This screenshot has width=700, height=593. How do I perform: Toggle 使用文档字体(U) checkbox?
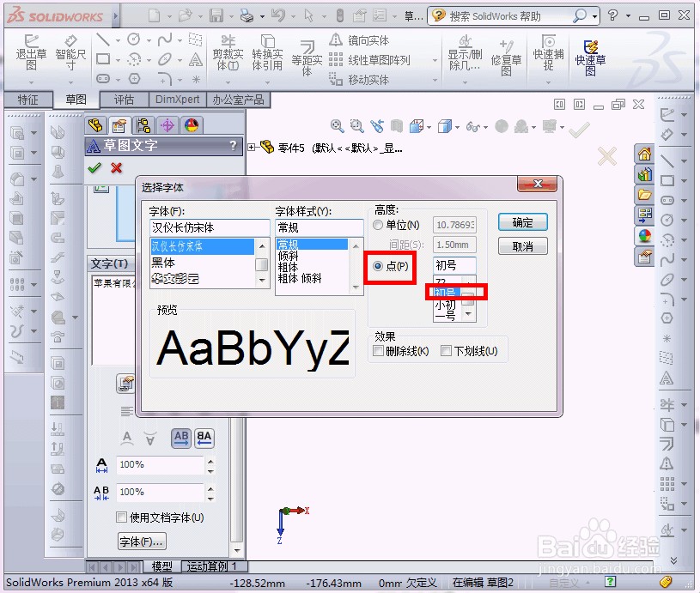point(121,517)
